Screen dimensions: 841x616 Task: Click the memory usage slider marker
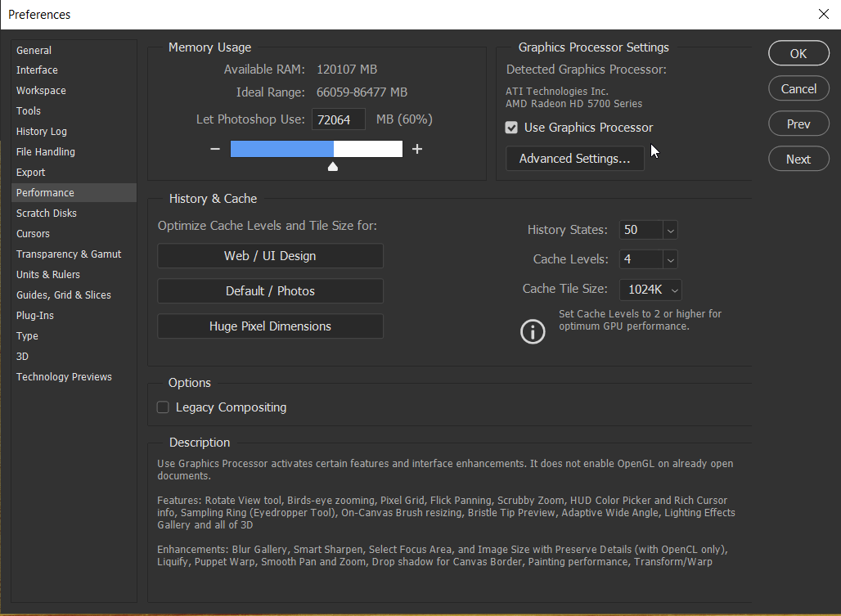(333, 165)
